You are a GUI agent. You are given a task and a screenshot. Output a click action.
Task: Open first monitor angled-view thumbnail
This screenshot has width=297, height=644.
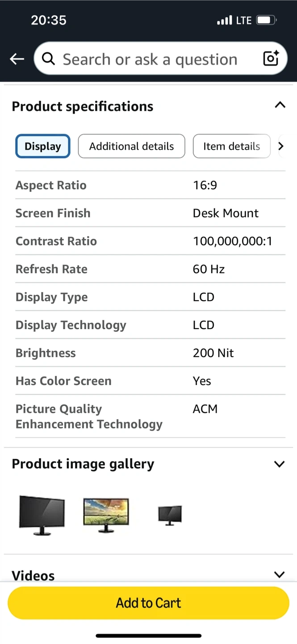click(x=42, y=515)
